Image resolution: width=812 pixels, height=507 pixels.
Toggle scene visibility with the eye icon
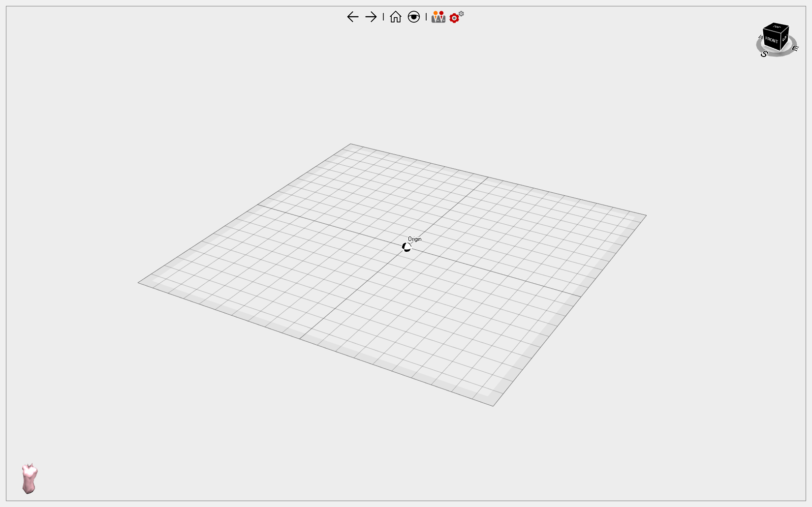pos(414,17)
